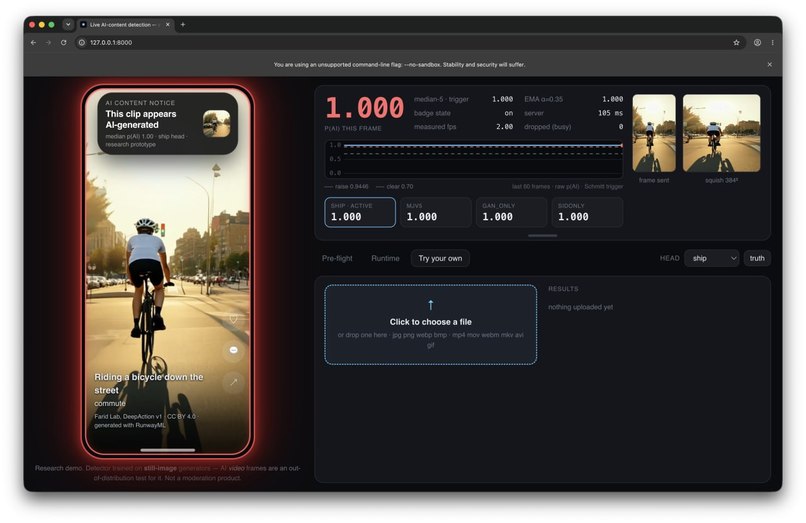Click the p(AI) history chart
Screen dimensions: 806x523
point(474,159)
